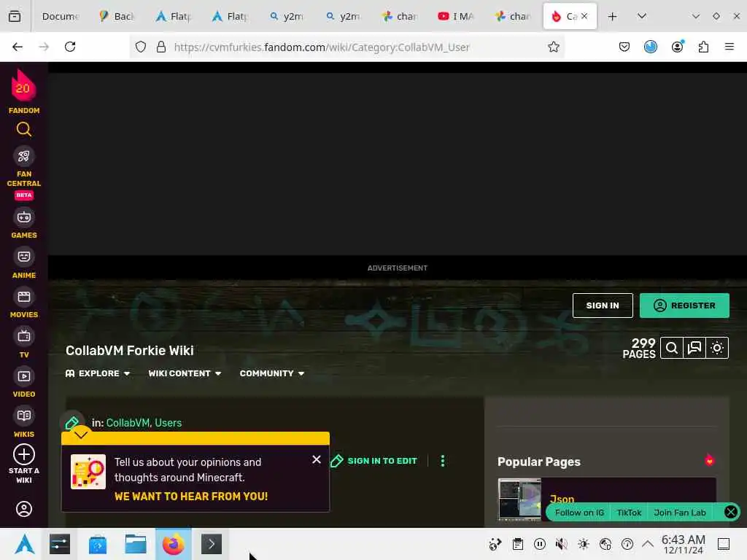Open the file manager in taskbar
This screenshot has width=747, height=560.
[x=135, y=544]
